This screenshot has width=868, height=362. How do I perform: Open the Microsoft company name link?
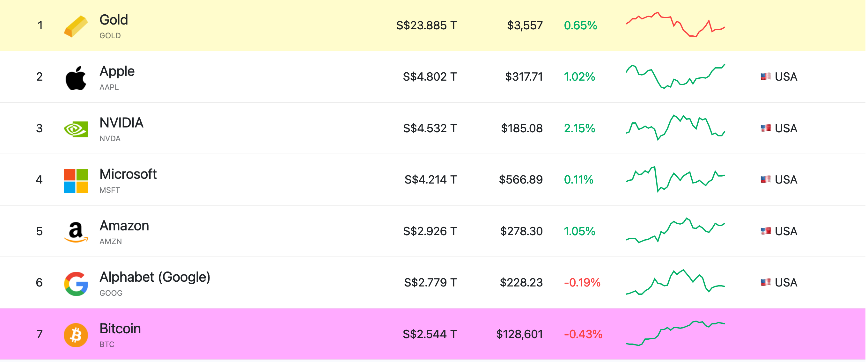click(128, 174)
